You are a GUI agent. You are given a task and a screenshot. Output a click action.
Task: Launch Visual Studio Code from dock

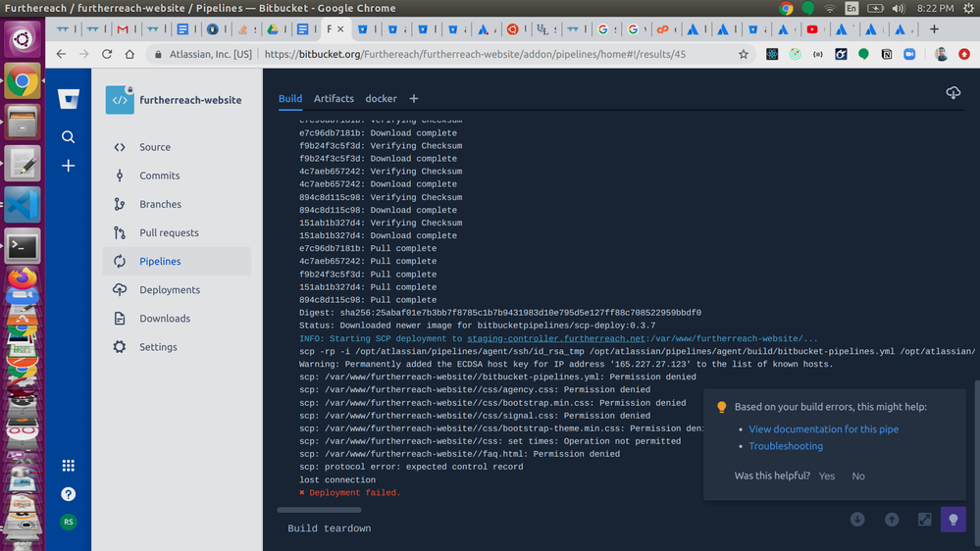23,205
